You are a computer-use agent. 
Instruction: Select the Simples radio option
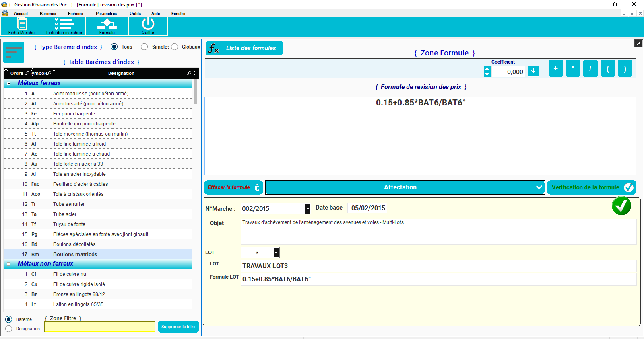tap(144, 47)
